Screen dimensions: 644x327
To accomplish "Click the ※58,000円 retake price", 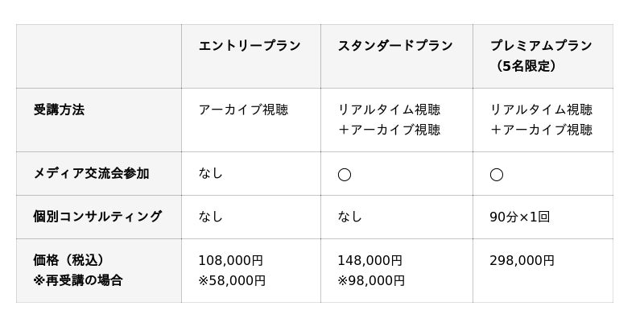I will tap(232, 280).
